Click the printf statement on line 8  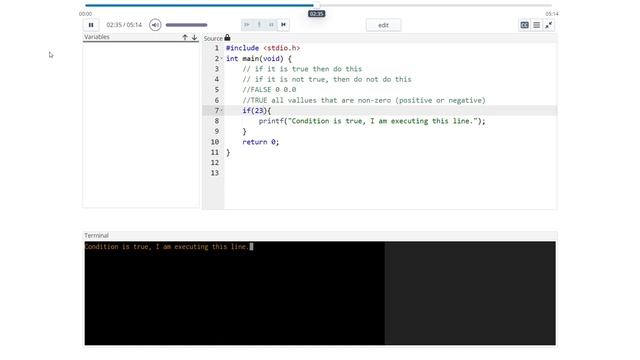(x=372, y=121)
